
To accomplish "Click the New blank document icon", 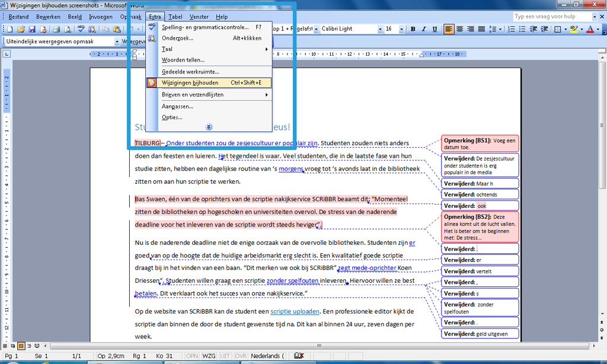I will point(10,29).
